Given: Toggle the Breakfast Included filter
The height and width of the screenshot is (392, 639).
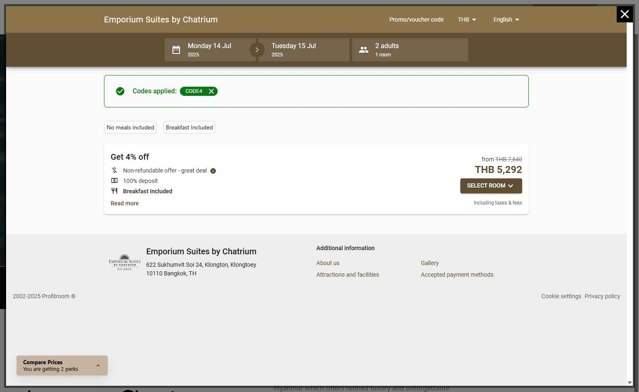Looking at the screenshot, I should tap(189, 128).
